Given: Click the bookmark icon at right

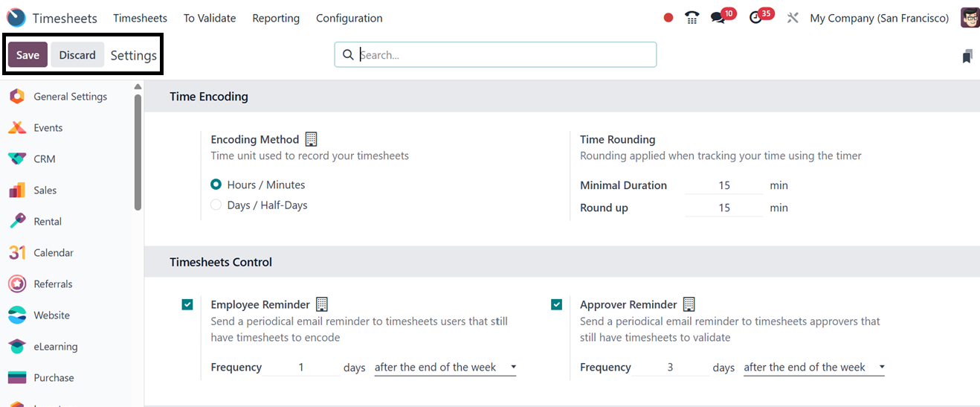Looking at the screenshot, I should pyautogui.click(x=967, y=56).
